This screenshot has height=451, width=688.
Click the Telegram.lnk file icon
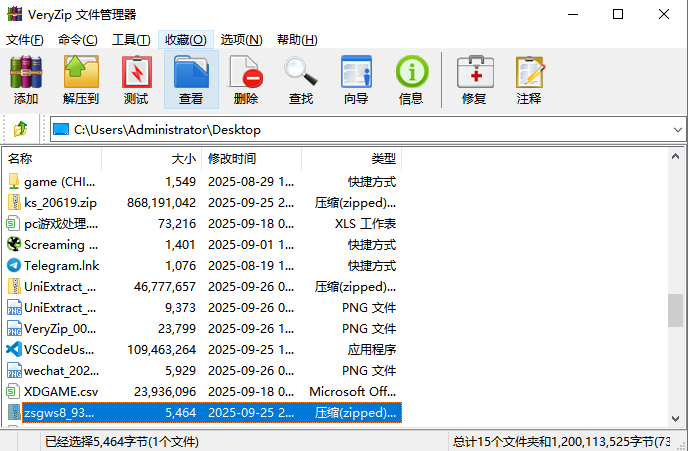click(x=14, y=265)
